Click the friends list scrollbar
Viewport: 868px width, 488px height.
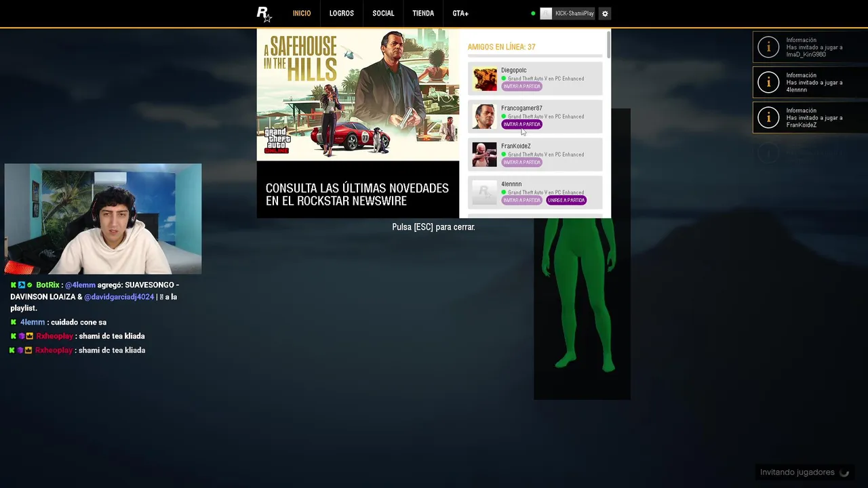(609, 45)
